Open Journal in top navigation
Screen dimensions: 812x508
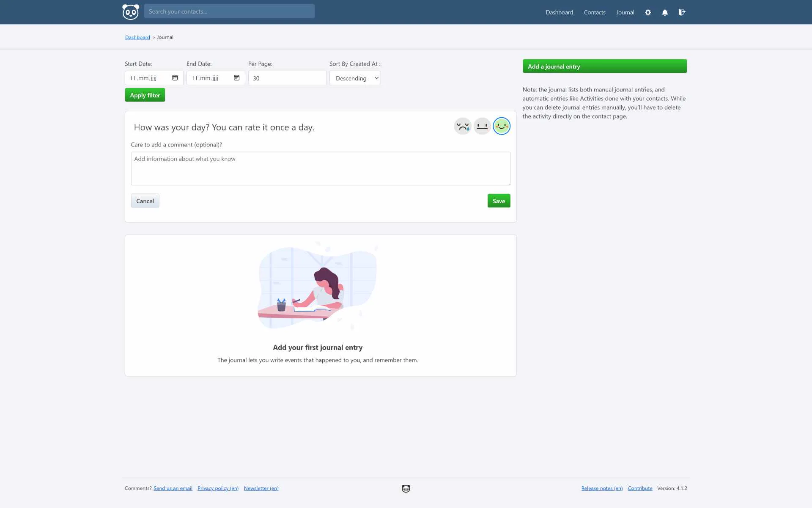[x=625, y=12]
